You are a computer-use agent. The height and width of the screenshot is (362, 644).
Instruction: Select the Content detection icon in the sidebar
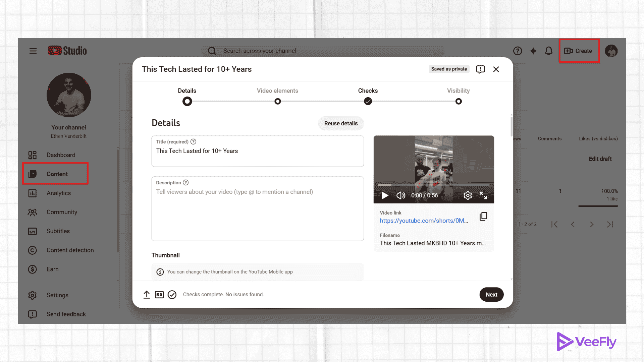(x=32, y=250)
